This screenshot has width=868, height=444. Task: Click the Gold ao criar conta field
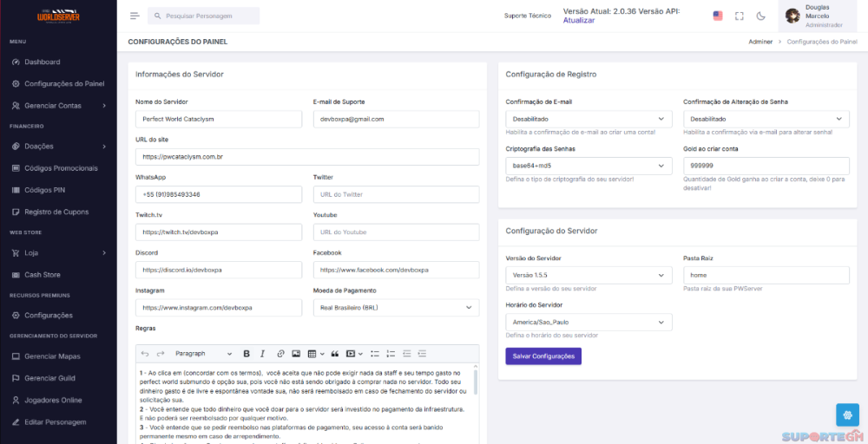766,166
